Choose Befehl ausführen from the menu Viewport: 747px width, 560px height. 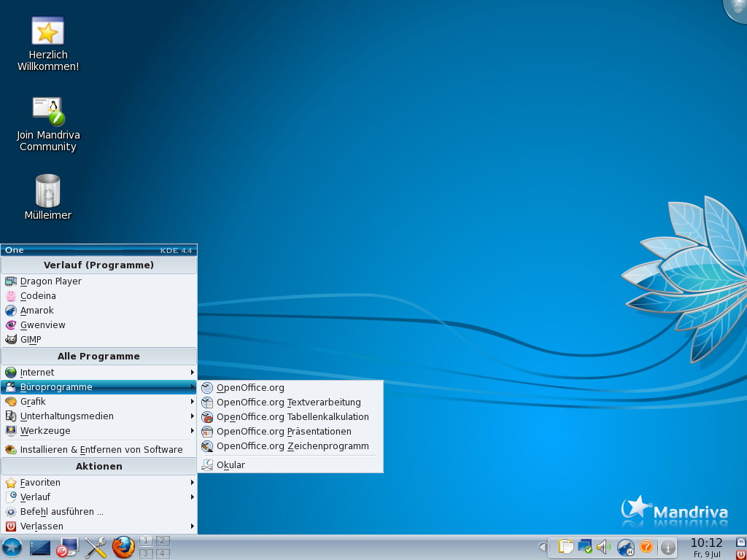point(62,512)
